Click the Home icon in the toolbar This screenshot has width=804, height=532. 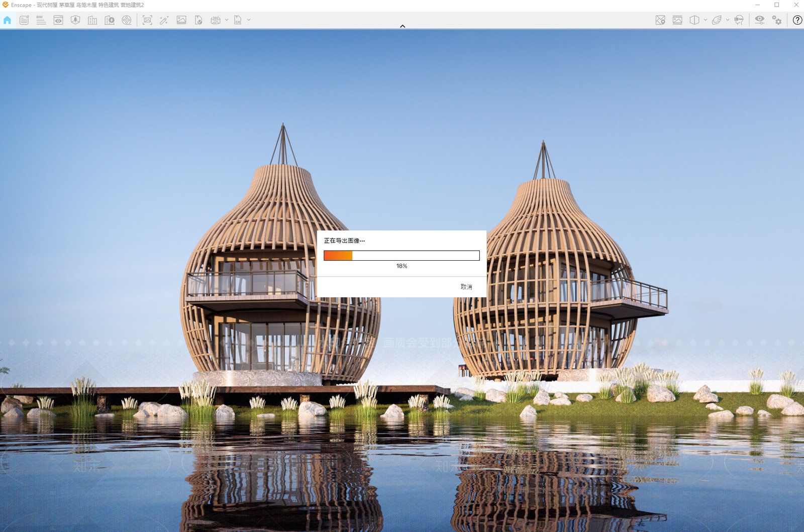coord(7,20)
